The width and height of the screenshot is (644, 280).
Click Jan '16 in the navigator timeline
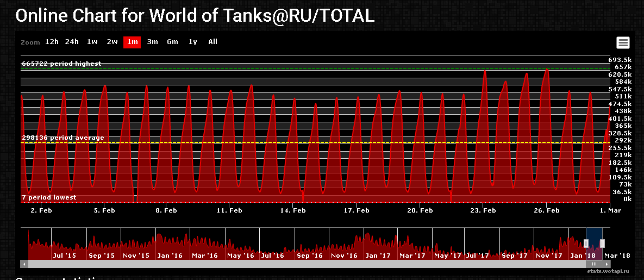(170, 256)
